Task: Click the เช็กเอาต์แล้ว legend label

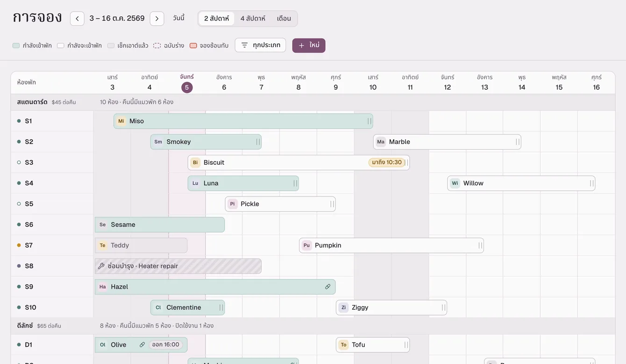Action: tap(133, 46)
